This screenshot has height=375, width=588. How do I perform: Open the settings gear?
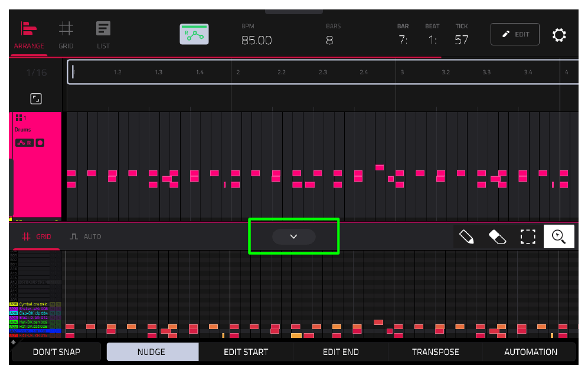pos(558,35)
